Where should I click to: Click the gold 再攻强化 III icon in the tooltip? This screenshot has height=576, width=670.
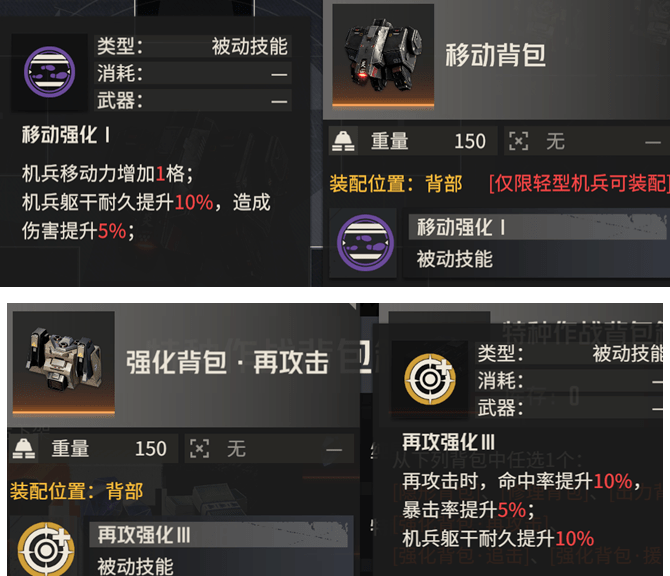tap(430, 379)
